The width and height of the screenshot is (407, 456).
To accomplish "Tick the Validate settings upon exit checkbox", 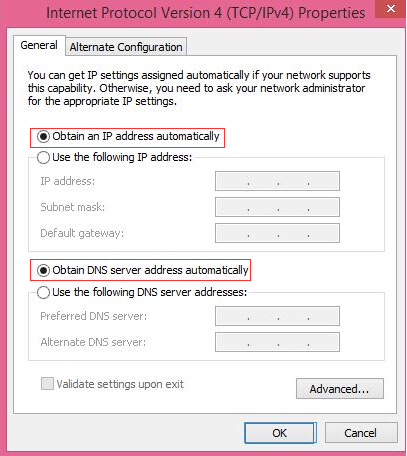I will [x=47, y=384].
